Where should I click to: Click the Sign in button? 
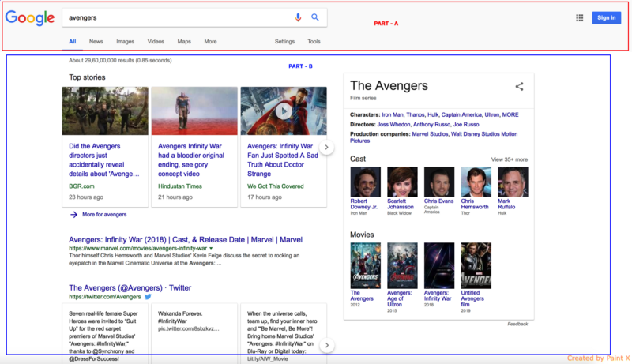(607, 17)
